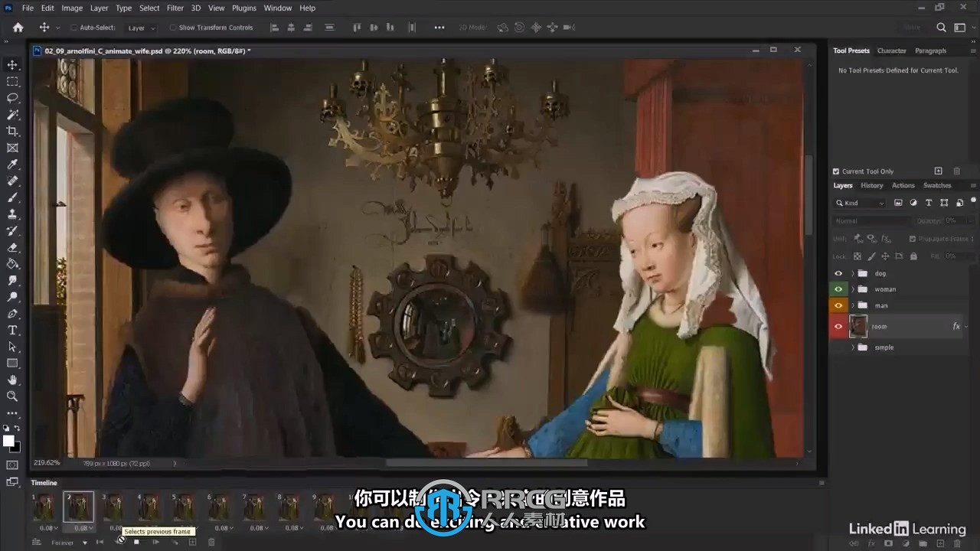This screenshot has height=551, width=980.
Task: Select the Smudge tool
Action: point(12,281)
